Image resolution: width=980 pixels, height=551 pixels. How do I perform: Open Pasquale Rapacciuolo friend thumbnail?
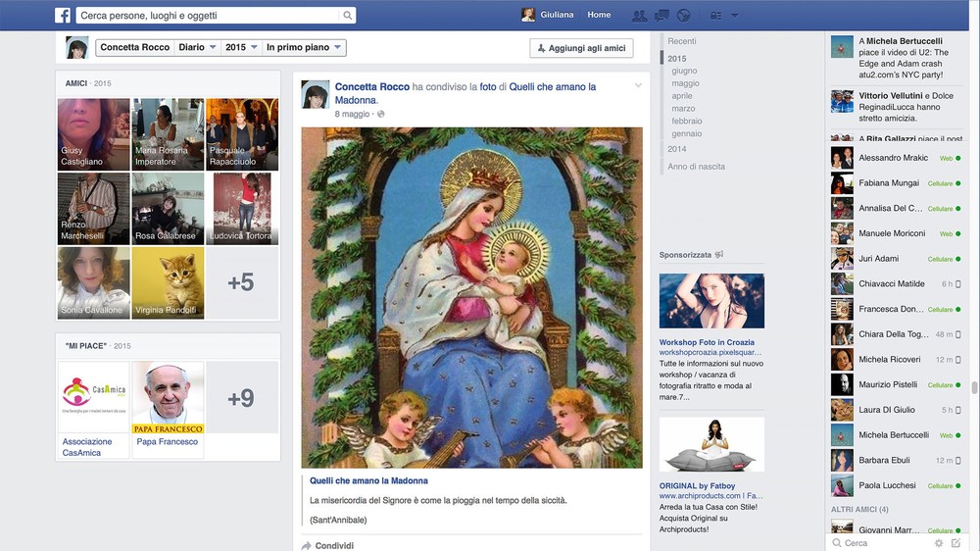coord(242,134)
